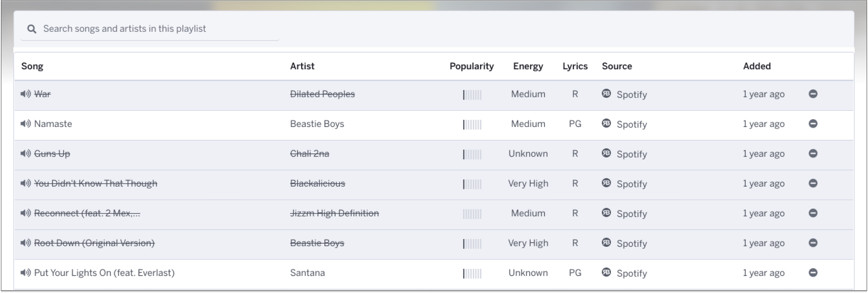Play preview of the song War
Screen dimensions: 868x293
(x=25, y=94)
